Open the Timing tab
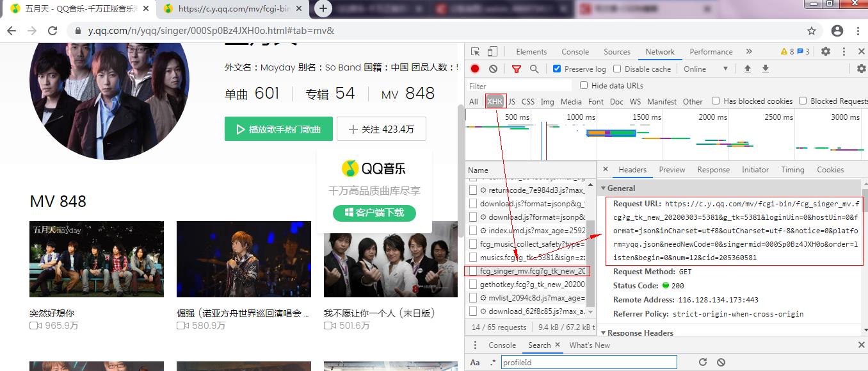Screen dimensions: 868x371 click(792, 170)
